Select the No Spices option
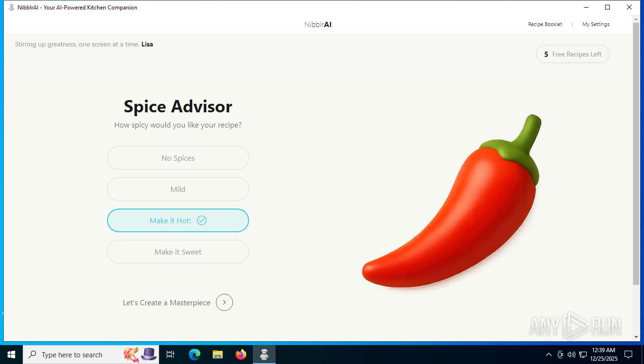This screenshot has height=364, width=644. click(x=178, y=158)
